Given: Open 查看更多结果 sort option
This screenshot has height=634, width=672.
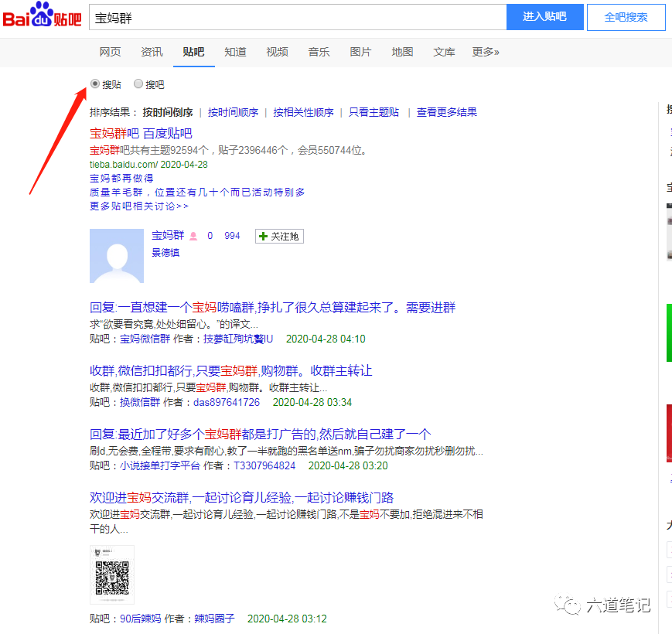Looking at the screenshot, I should 446,112.
